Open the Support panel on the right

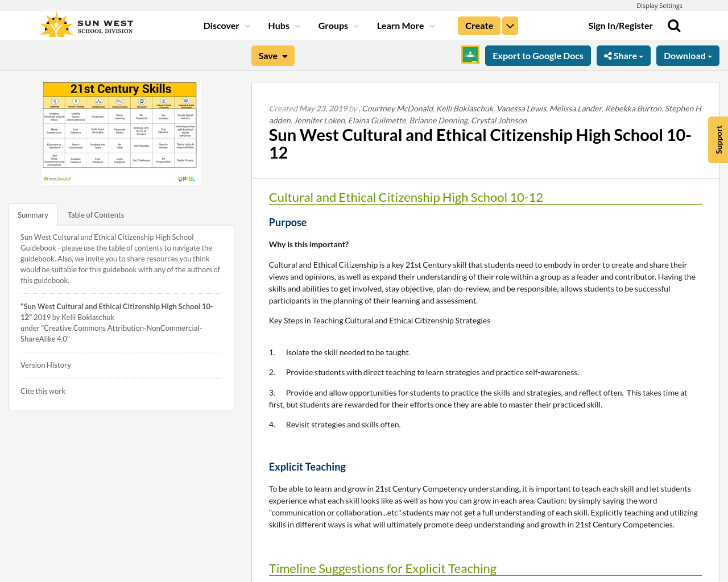tap(717, 139)
